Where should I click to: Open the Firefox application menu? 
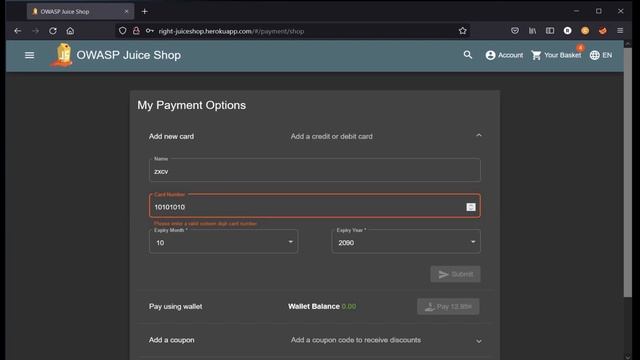[x=620, y=31]
